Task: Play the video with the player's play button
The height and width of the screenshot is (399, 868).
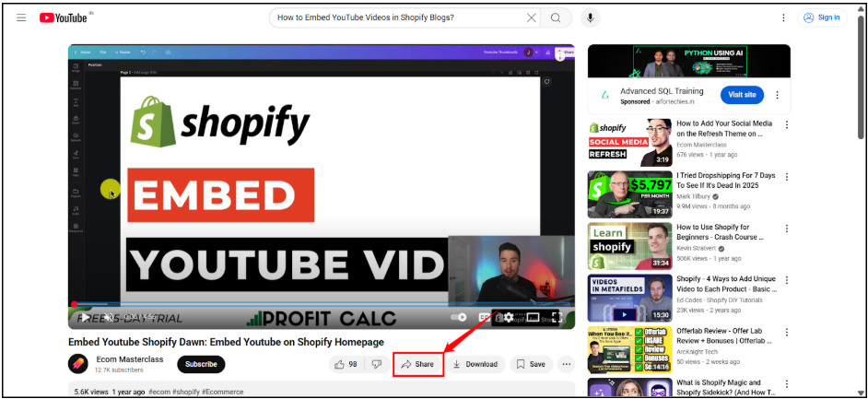Action: click(85, 317)
